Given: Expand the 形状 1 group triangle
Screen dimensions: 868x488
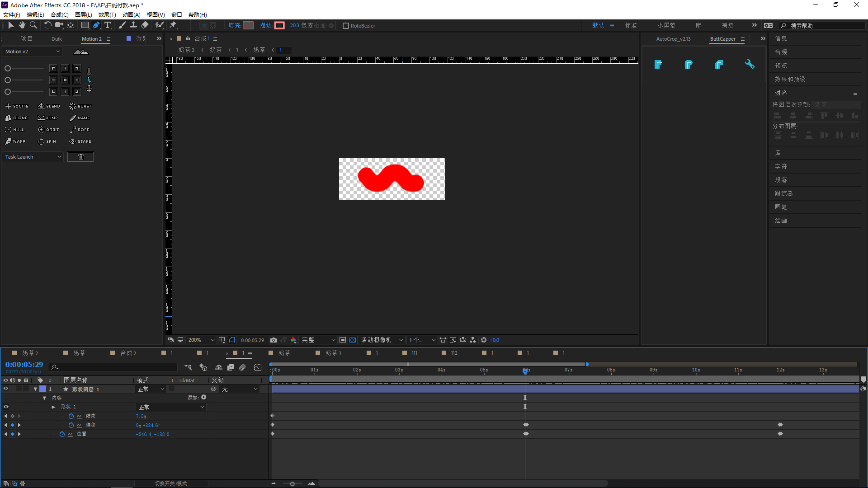Looking at the screenshot, I should click(x=53, y=407).
